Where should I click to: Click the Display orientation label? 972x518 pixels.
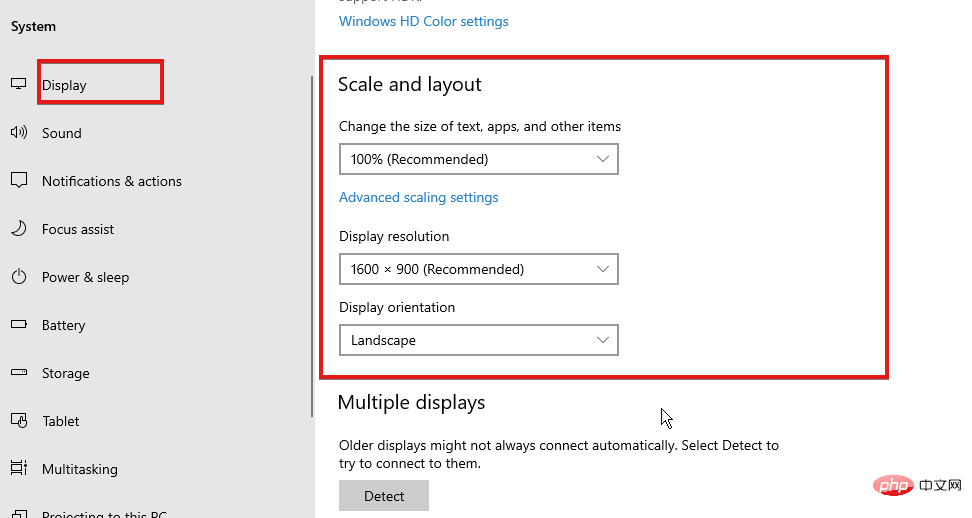click(397, 307)
